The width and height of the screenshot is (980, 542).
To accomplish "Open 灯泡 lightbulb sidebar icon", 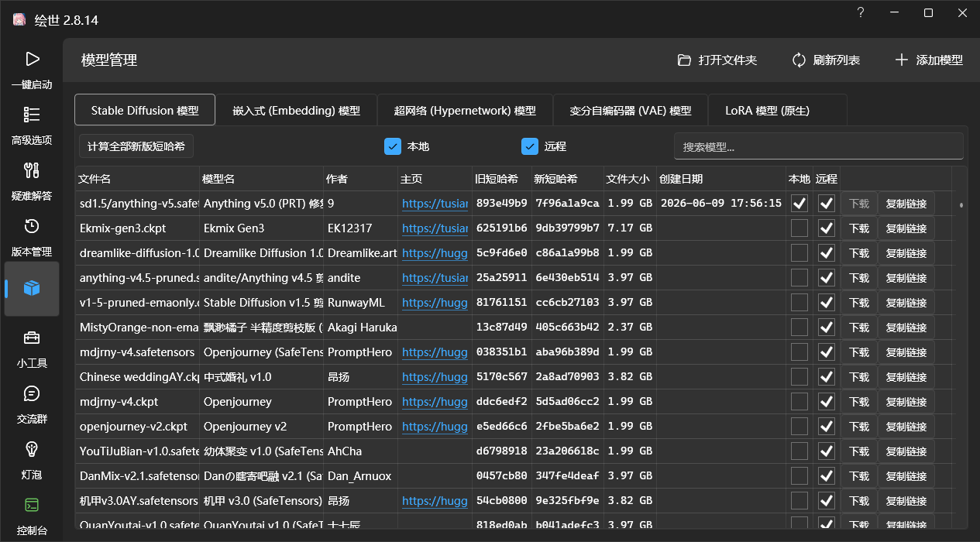I will click(32, 449).
